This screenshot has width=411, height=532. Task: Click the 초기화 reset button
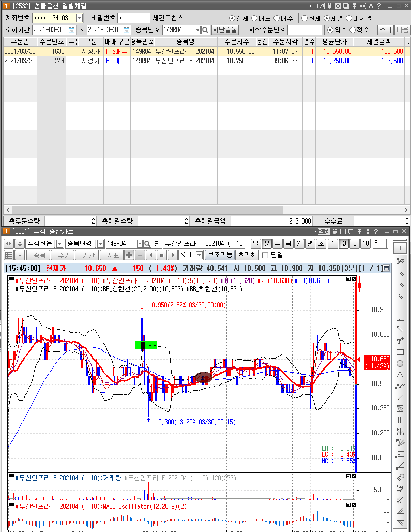coord(247,255)
